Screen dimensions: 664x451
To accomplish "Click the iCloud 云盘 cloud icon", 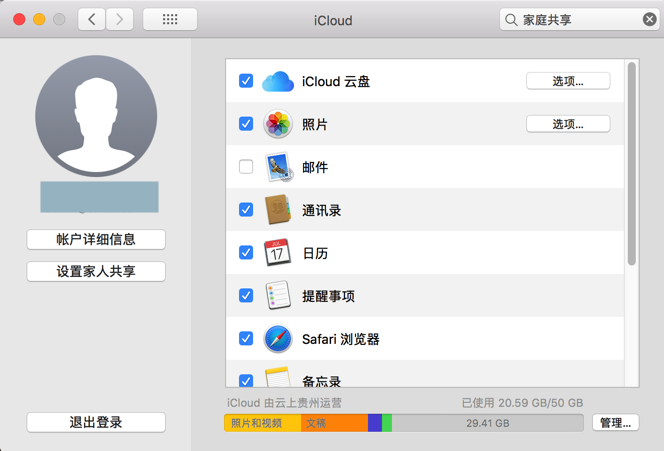I will [x=277, y=81].
